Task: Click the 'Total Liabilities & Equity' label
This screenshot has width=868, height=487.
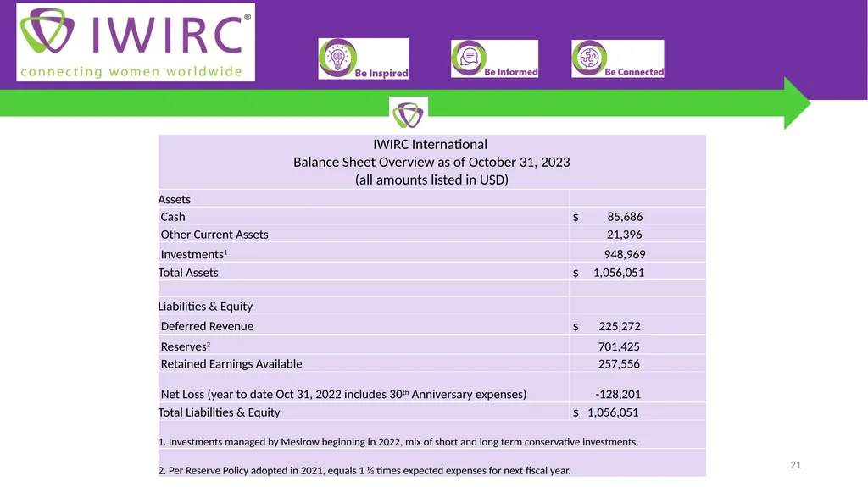Action: (220, 412)
